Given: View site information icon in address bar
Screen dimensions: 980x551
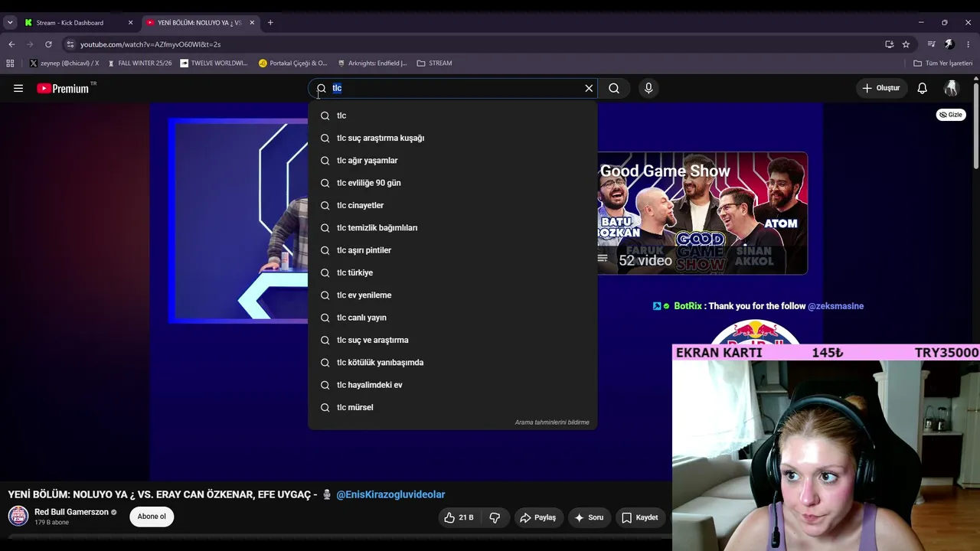Looking at the screenshot, I should point(70,44).
